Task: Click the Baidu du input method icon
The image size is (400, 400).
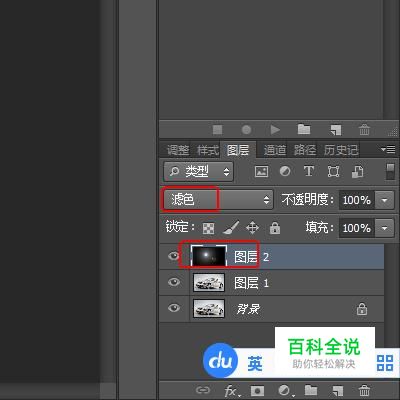Action: click(x=220, y=361)
